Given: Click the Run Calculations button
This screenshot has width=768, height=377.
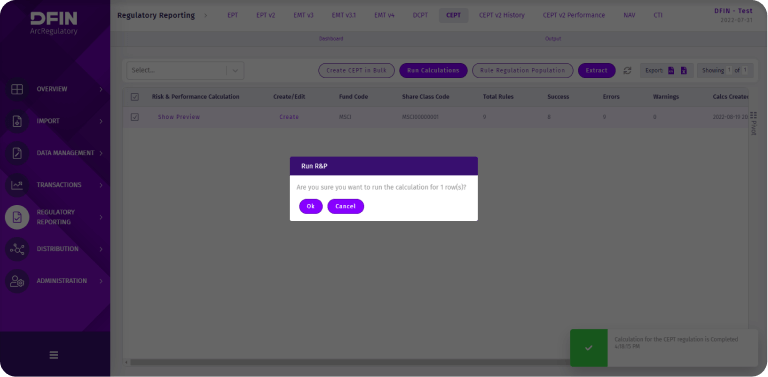Looking at the screenshot, I should point(433,71).
